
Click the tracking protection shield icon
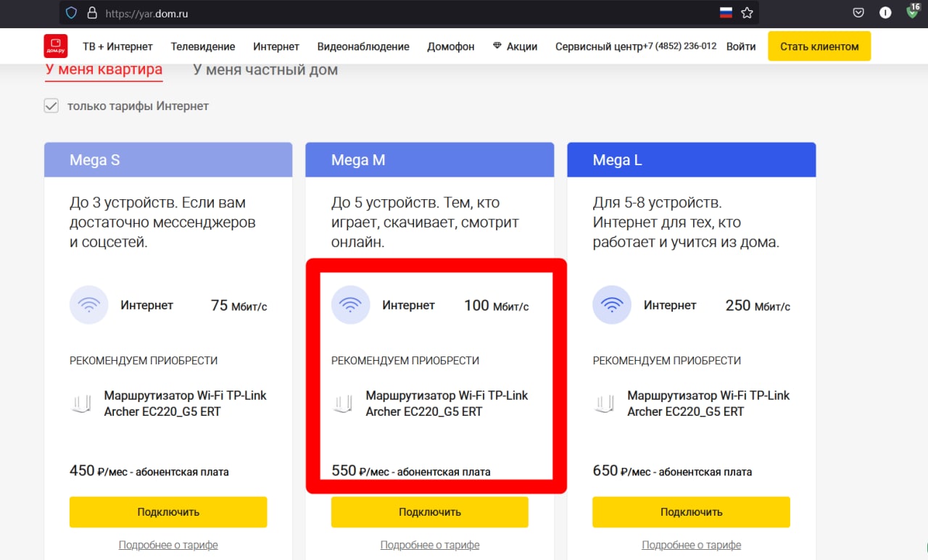pos(71,13)
